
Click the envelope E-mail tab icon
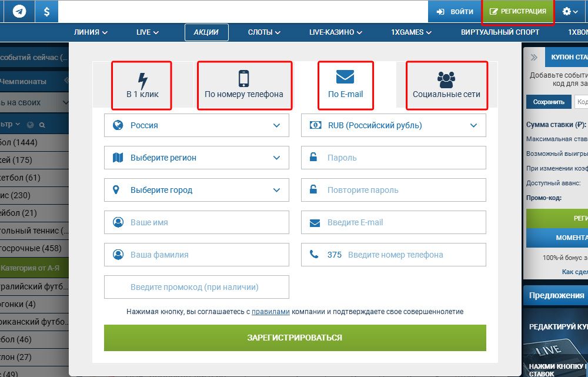[x=345, y=77]
